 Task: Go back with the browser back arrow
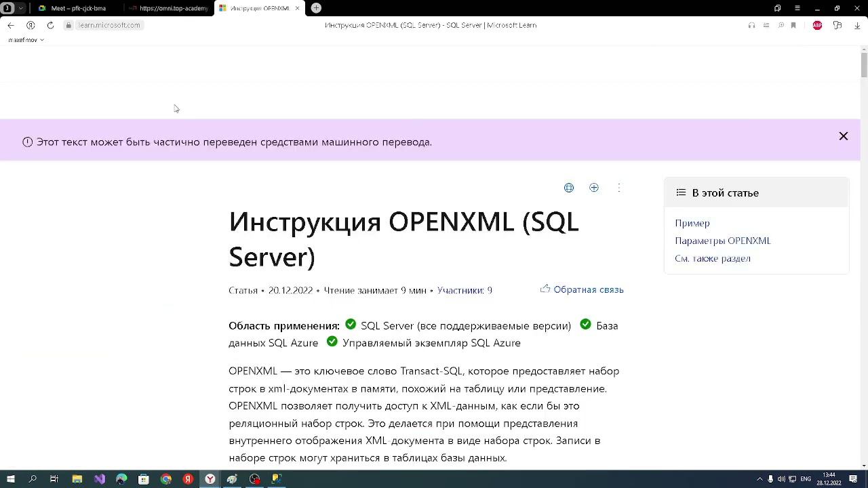tap(10, 25)
